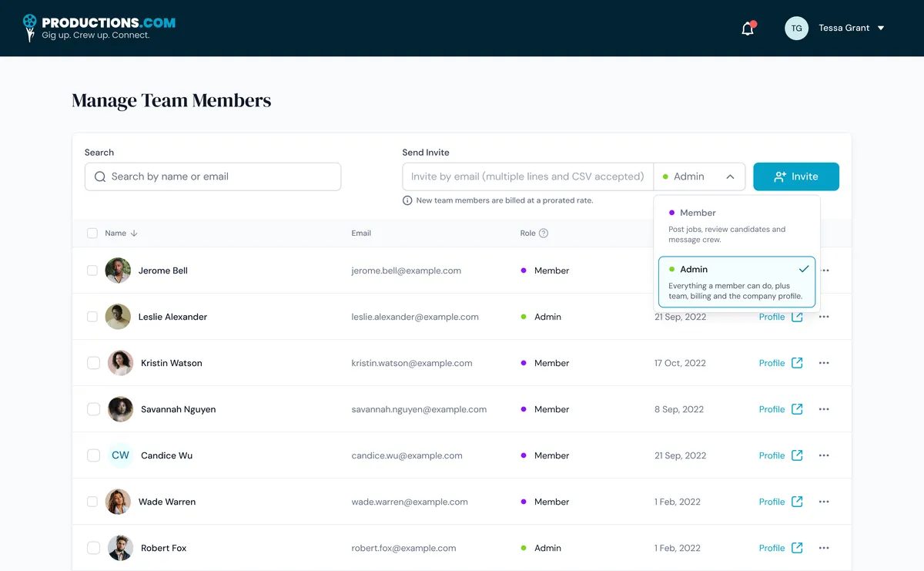Open Savannah Nguyen's profile external link icon
This screenshot has height=571, width=924.
[x=797, y=409]
